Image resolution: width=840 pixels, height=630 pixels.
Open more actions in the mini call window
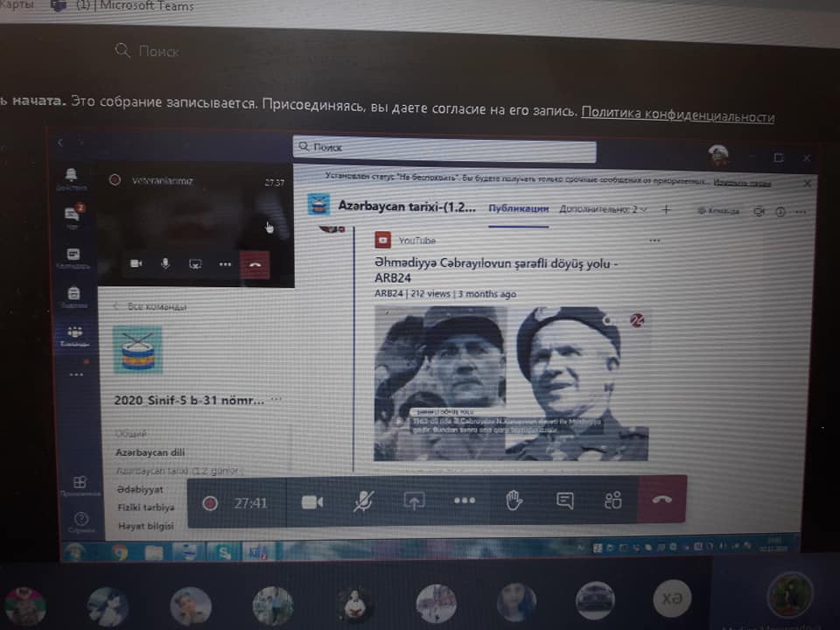point(225,264)
